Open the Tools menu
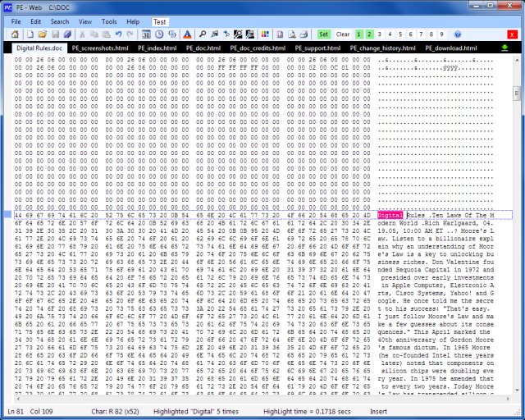Image resolution: width=525 pixels, height=420 pixels. click(109, 22)
